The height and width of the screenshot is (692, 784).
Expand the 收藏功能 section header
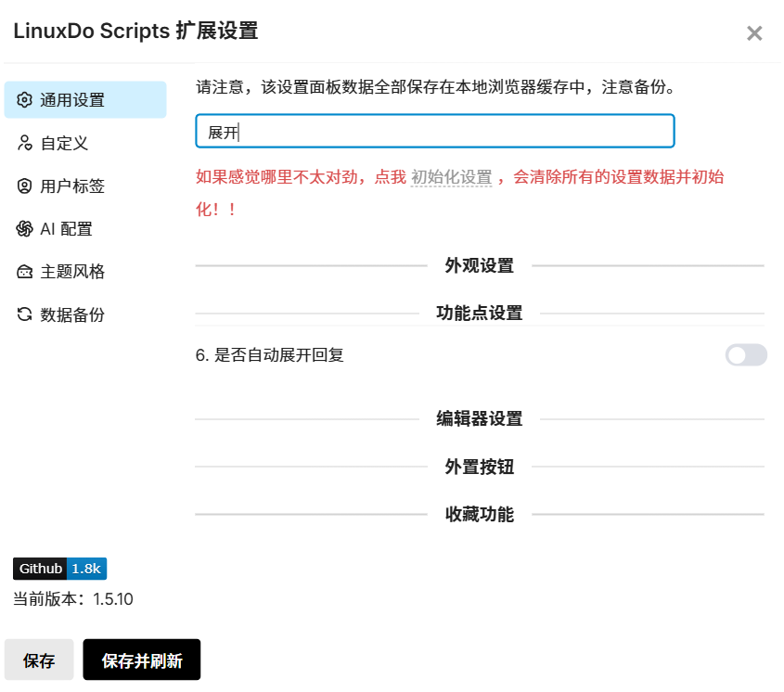coord(479,514)
